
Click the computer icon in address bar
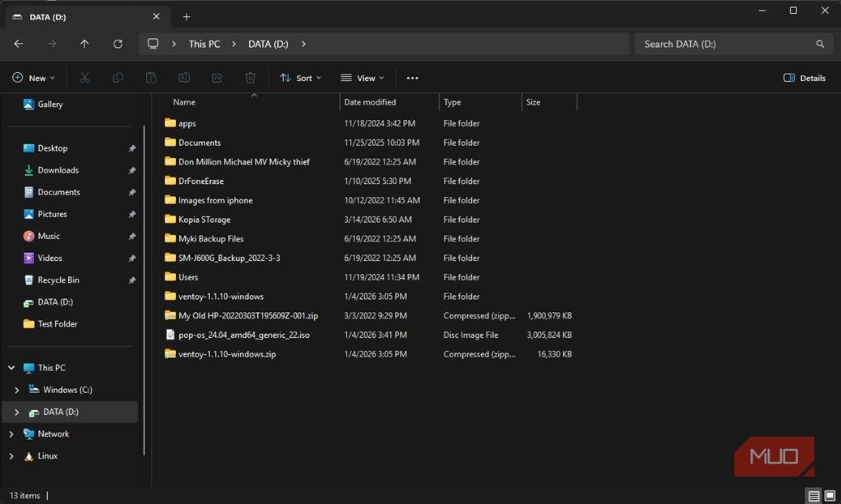tap(153, 44)
